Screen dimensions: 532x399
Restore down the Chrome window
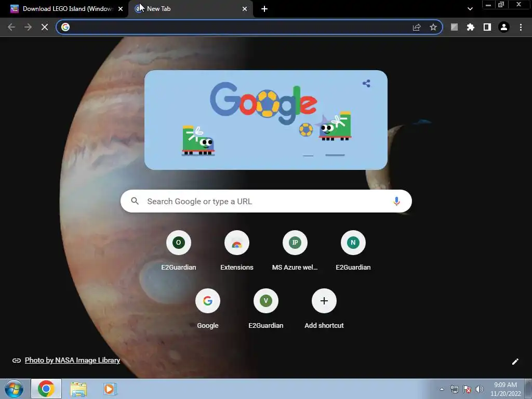pyautogui.click(x=501, y=5)
